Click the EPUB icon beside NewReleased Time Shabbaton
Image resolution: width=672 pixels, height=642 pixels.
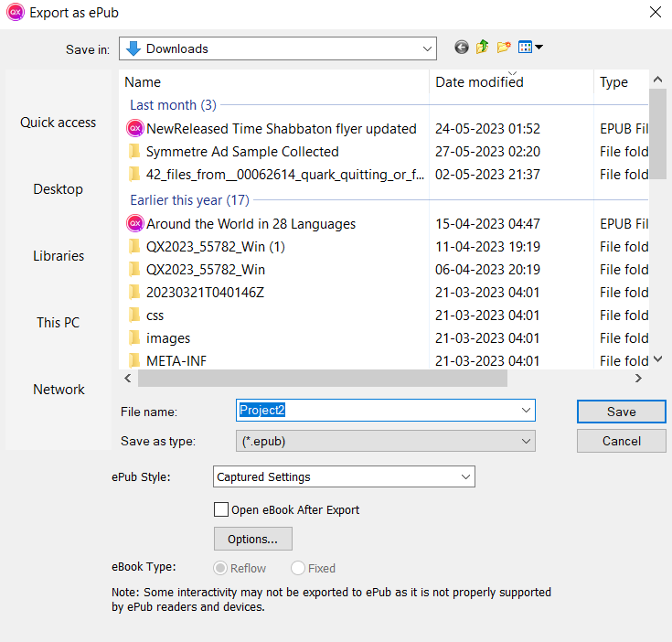tap(134, 128)
